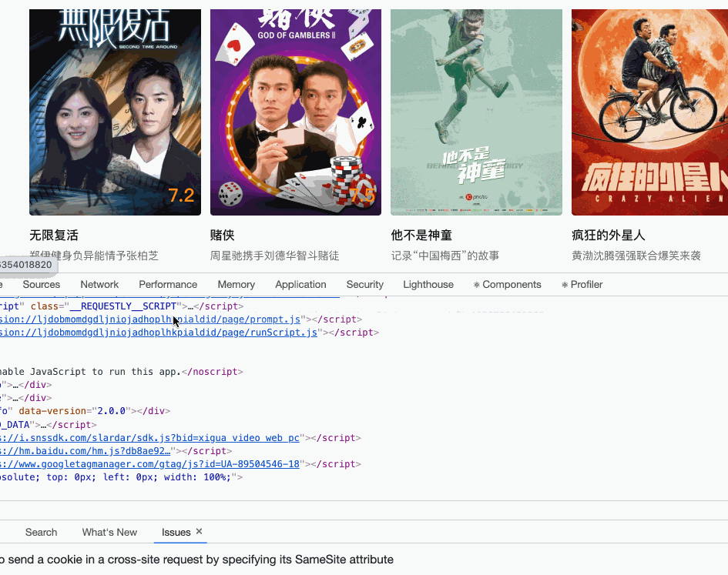Click the 无限复活 movie poster
Screen dimensions: 728x575
point(115,112)
